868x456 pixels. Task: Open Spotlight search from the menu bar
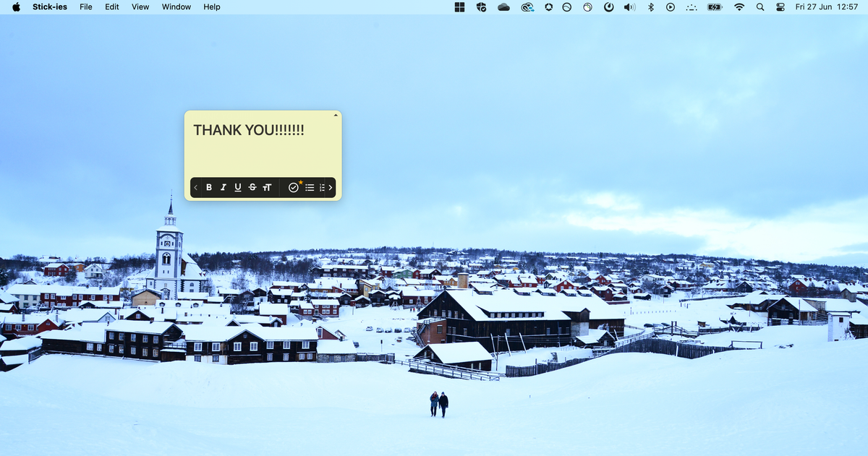pos(759,7)
